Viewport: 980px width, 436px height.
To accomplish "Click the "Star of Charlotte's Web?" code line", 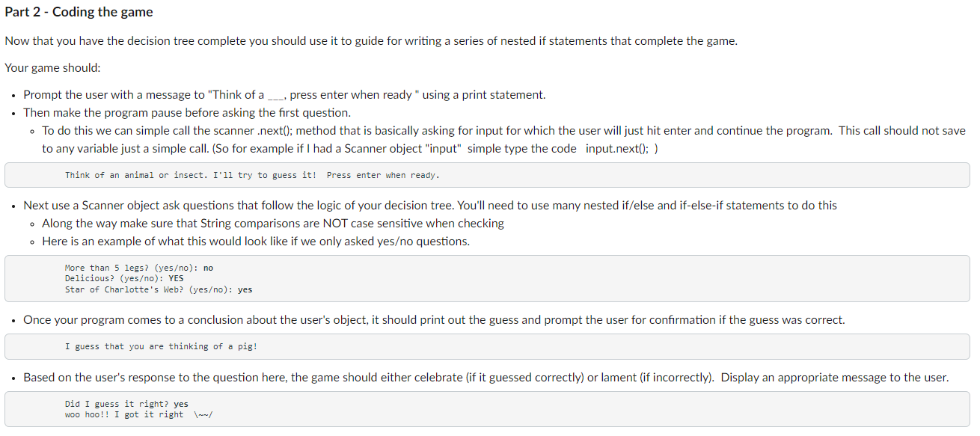I will (159, 289).
